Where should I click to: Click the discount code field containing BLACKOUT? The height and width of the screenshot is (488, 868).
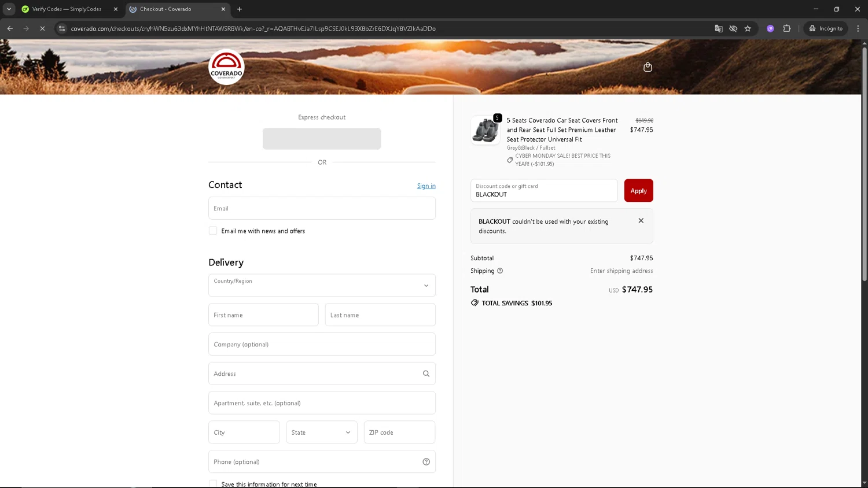point(544,191)
